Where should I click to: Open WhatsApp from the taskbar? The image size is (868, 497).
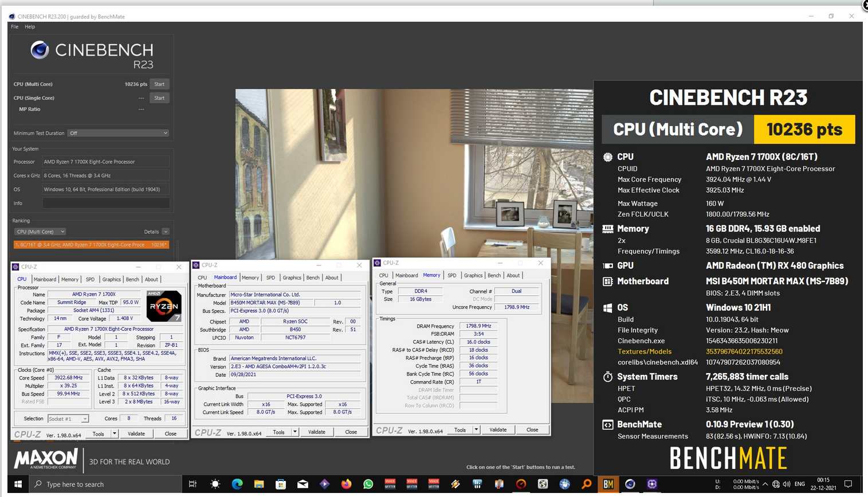368,484
